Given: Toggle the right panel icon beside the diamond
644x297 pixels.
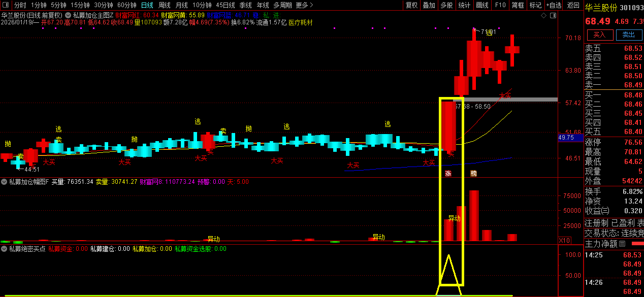Looking at the screenshot, I should 553,16.
